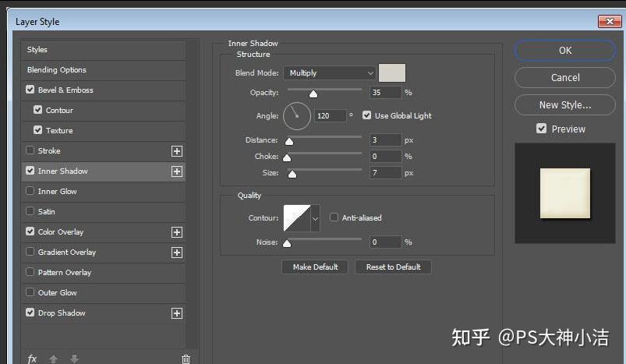Enable the Satin effect checkbox
626x364 pixels.
[30, 211]
